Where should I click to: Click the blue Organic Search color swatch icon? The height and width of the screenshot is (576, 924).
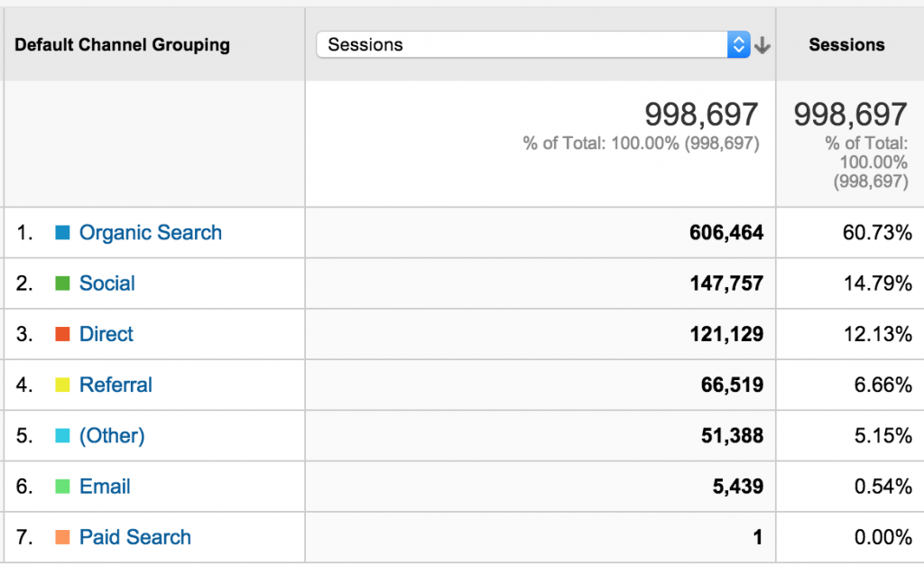(x=63, y=232)
